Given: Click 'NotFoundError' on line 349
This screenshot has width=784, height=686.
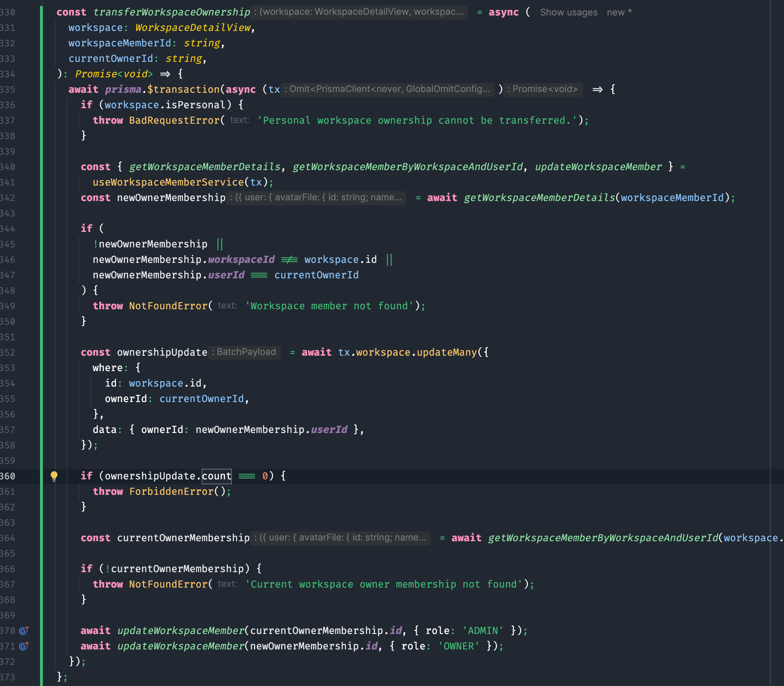Looking at the screenshot, I should coord(168,306).
